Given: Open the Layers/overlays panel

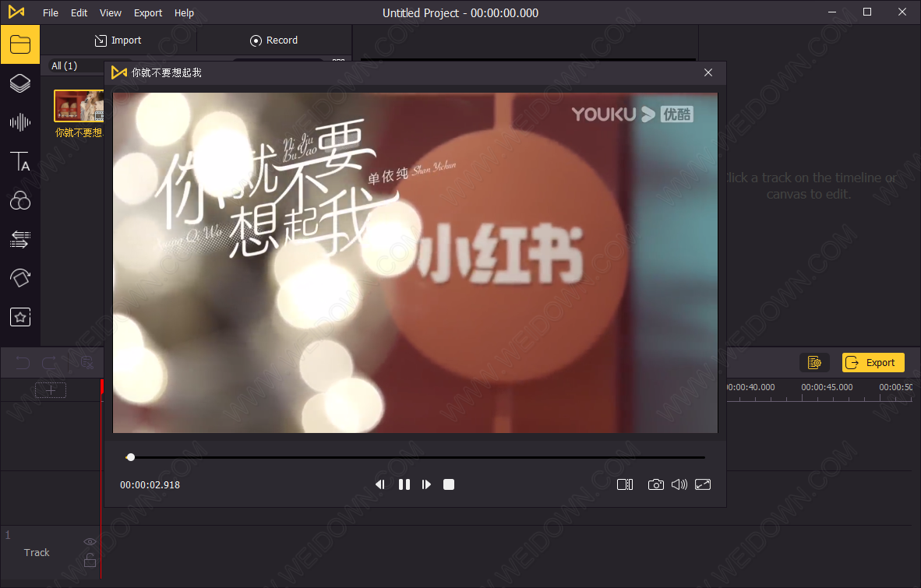Looking at the screenshot, I should pos(20,83).
